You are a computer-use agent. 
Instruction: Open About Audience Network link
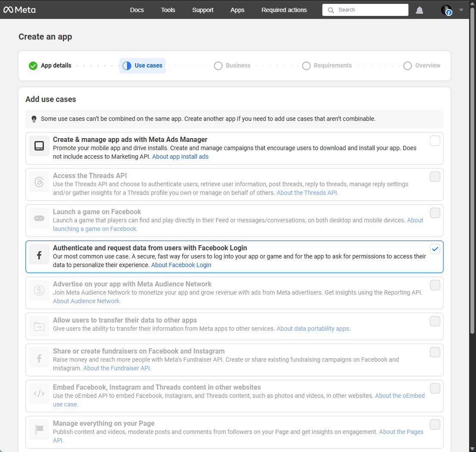87,301
